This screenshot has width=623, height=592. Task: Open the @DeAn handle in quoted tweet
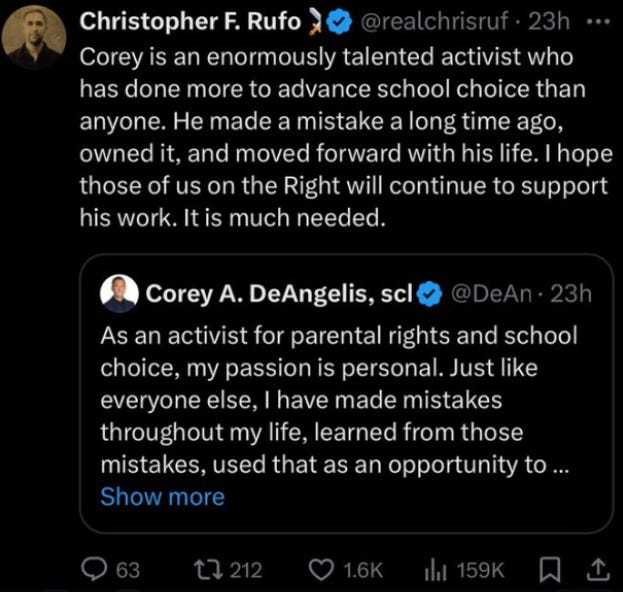point(491,294)
